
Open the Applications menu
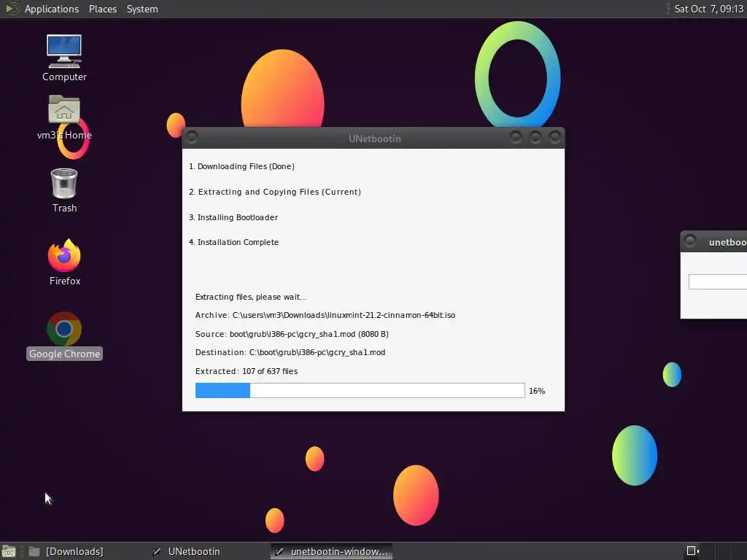click(52, 9)
